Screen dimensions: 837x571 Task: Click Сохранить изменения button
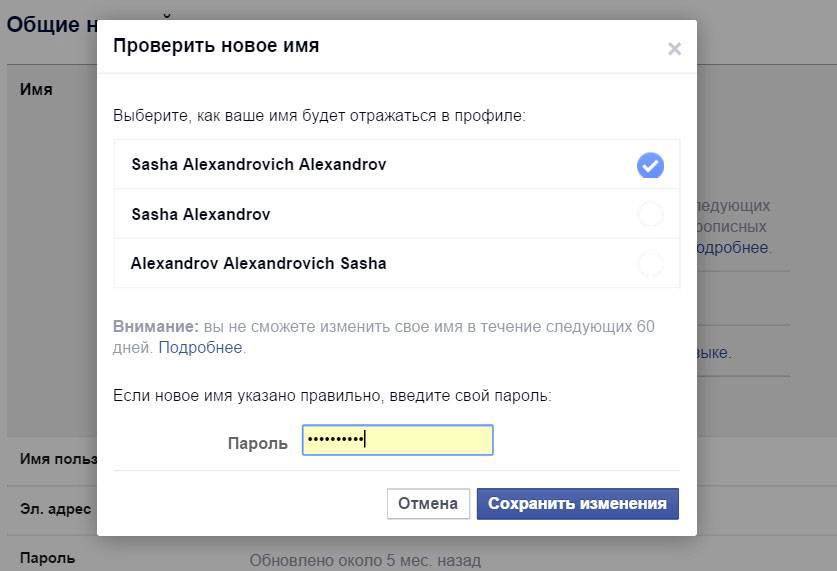coord(577,504)
